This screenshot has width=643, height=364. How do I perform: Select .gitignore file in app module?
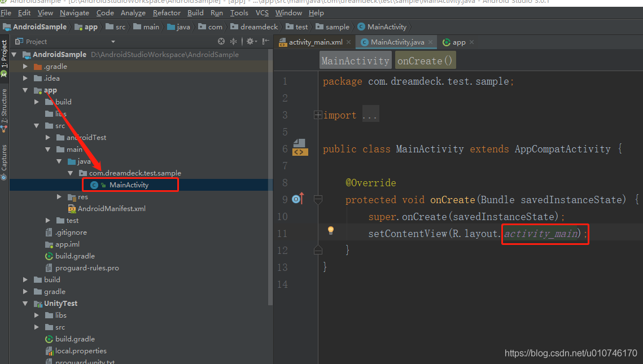point(71,233)
